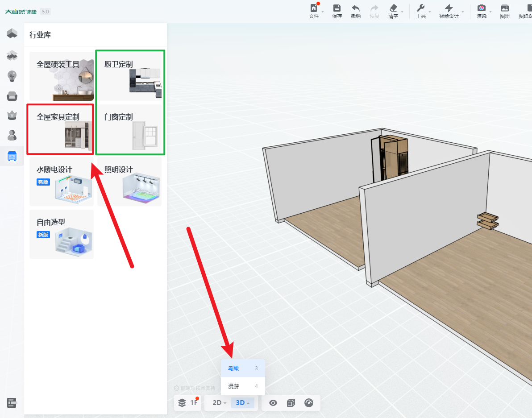This screenshot has width=532, height=418.
Task: Select 漫游 view from 3D menu
Action: coord(243,386)
